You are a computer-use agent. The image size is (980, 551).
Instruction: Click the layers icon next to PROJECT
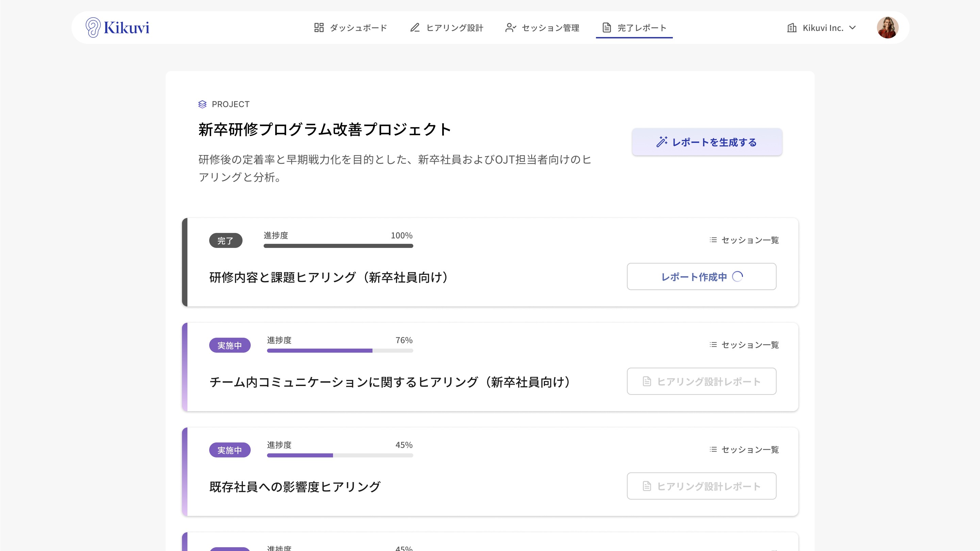tap(202, 104)
